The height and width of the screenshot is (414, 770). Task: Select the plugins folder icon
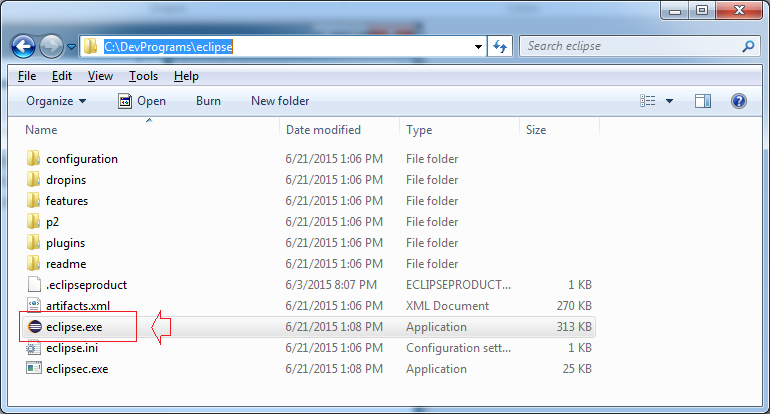33,243
